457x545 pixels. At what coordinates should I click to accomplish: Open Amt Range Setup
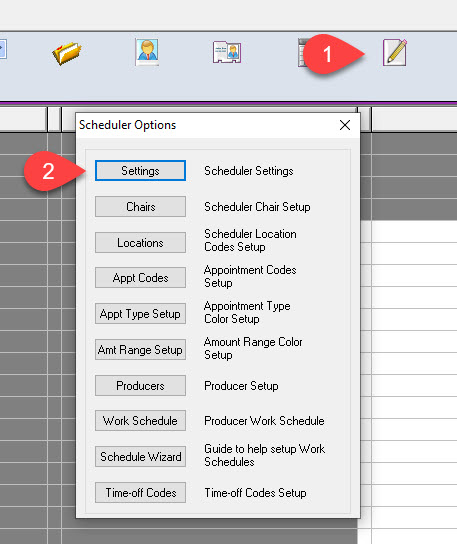point(140,350)
